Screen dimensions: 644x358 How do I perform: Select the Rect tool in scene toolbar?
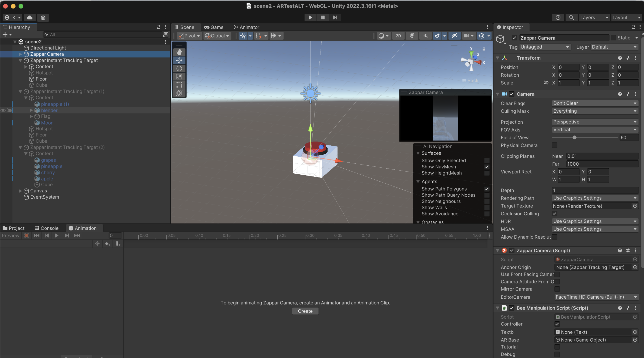click(x=179, y=85)
